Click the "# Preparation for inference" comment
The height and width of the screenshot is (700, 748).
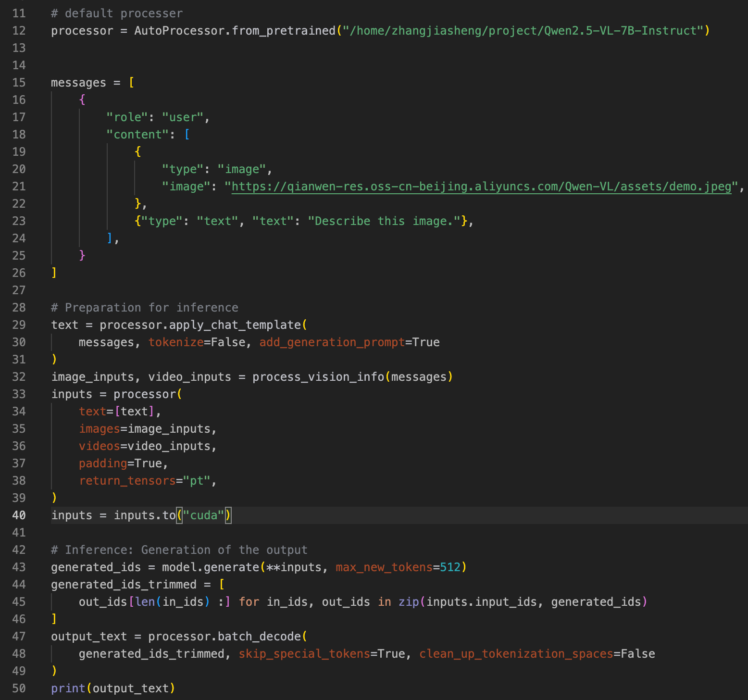pos(144,308)
